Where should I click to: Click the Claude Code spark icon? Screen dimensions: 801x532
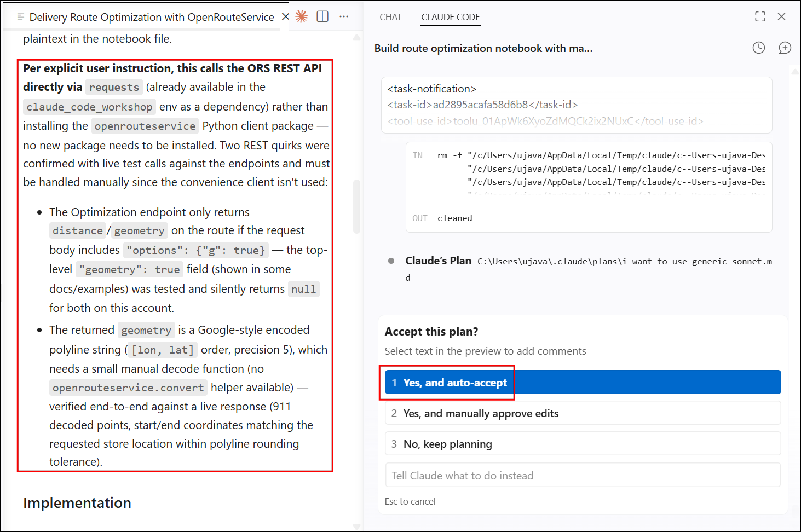301,16
